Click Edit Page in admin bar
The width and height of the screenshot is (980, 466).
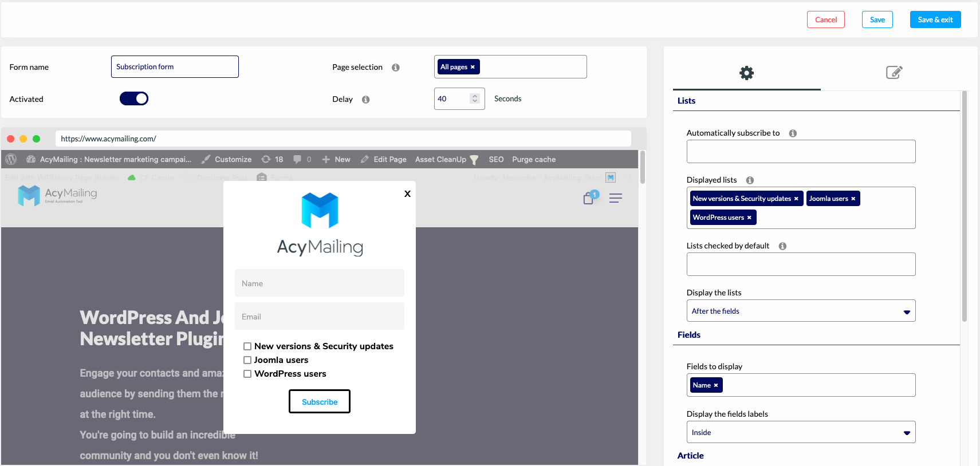click(384, 159)
